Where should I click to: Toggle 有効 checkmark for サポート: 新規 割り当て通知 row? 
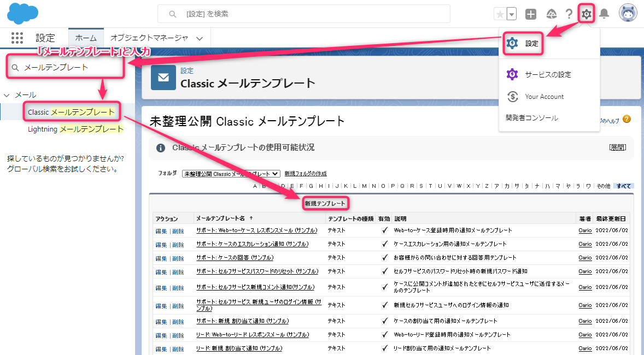(x=384, y=321)
